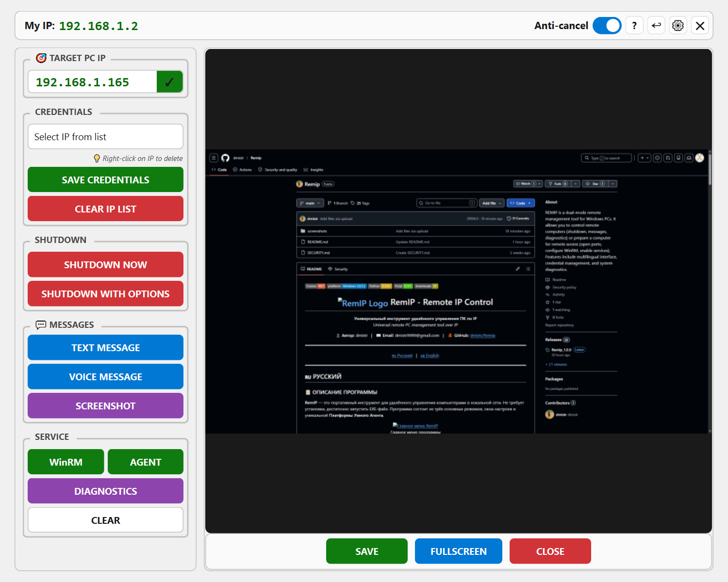The image size is (728, 582).
Task: Click the return arrow icon in header
Action: point(656,26)
